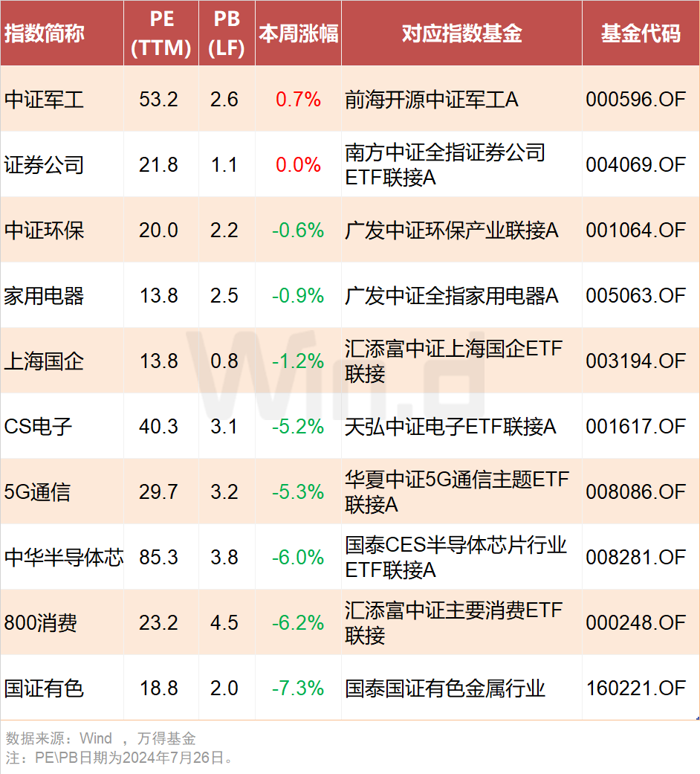
Task: Click fund code 003194.OF
Action: click(x=636, y=361)
